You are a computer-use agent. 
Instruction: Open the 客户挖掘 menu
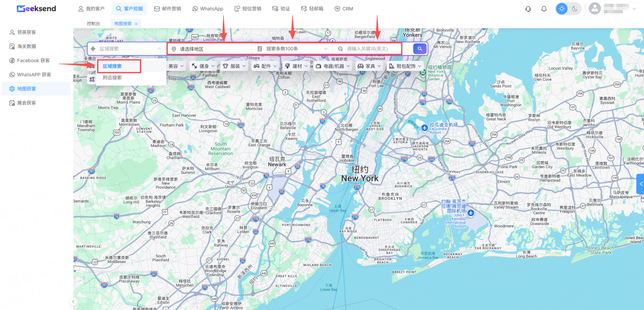point(129,9)
